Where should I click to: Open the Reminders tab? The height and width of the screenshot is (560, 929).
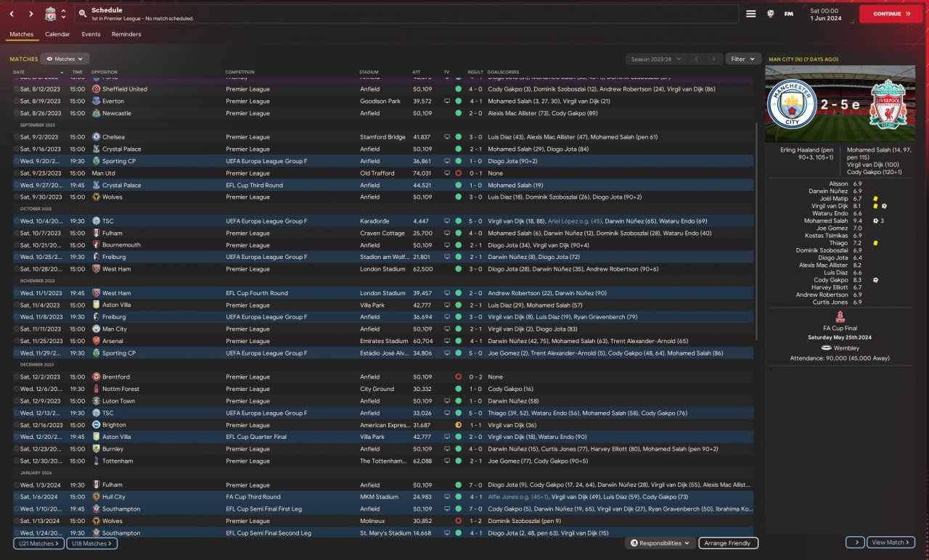click(x=126, y=34)
